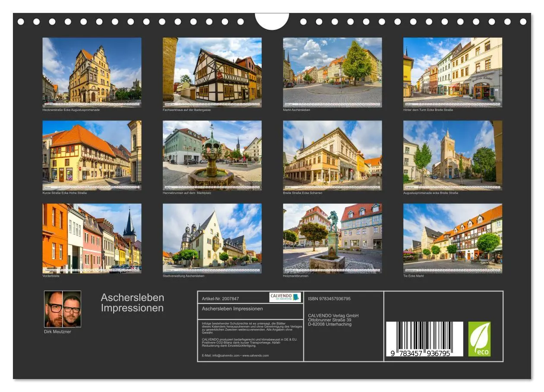Click 'Aschersleben Impressionen' in the info box
This screenshot has width=544, height=392.
click(x=232, y=309)
